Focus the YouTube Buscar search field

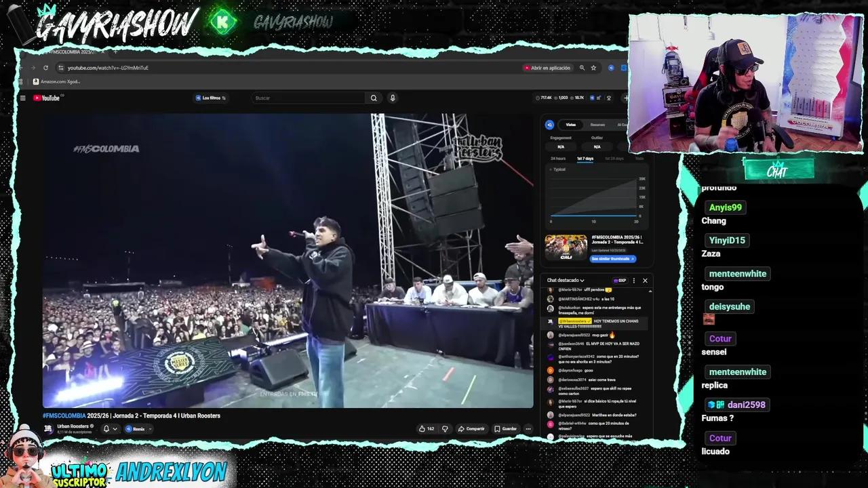(309, 98)
